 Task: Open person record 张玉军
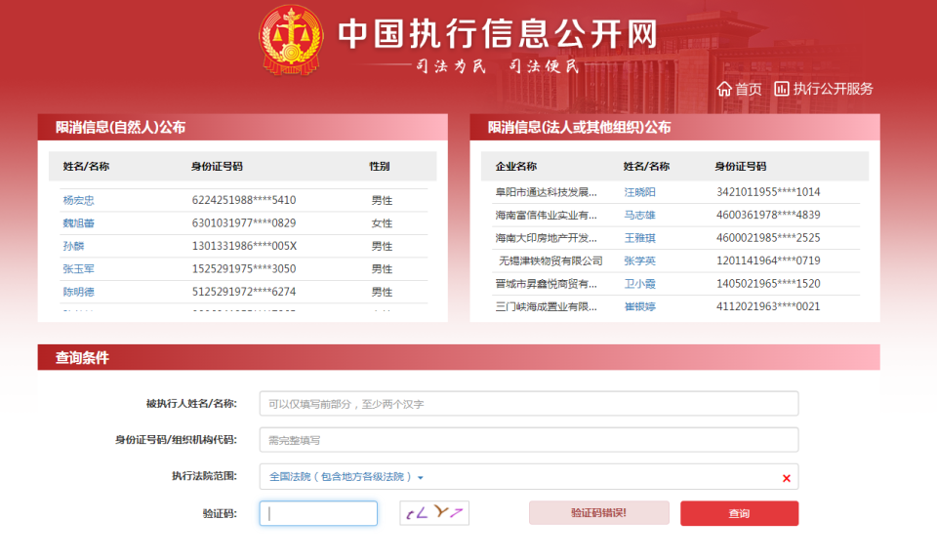[x=79, y=269]
